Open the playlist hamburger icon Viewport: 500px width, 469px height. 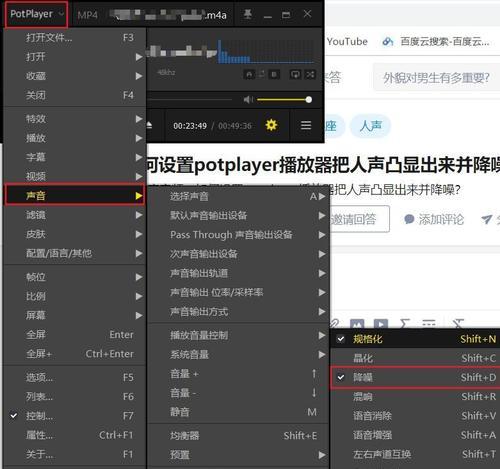[x=306, y=125]
